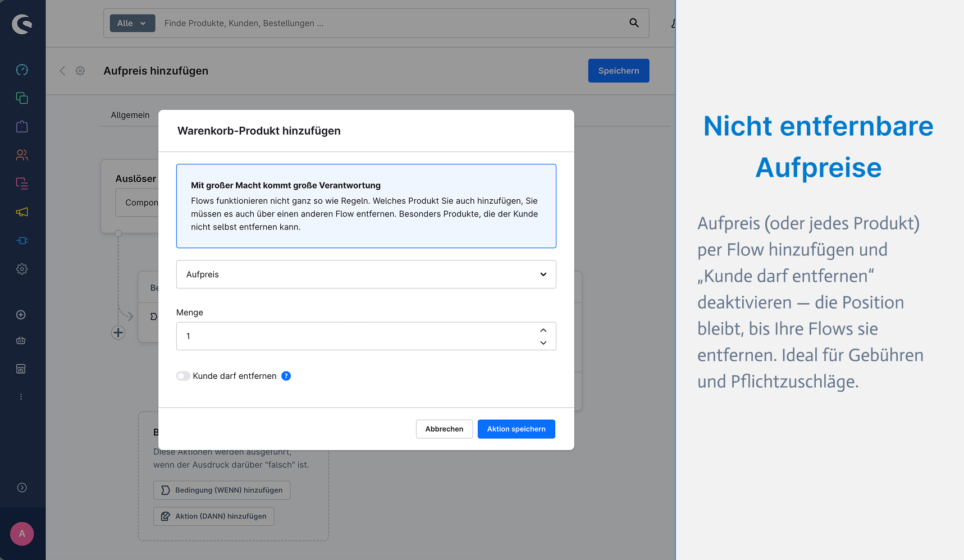Open the 'Aufpreis' product dropdown

pos(366,274)
